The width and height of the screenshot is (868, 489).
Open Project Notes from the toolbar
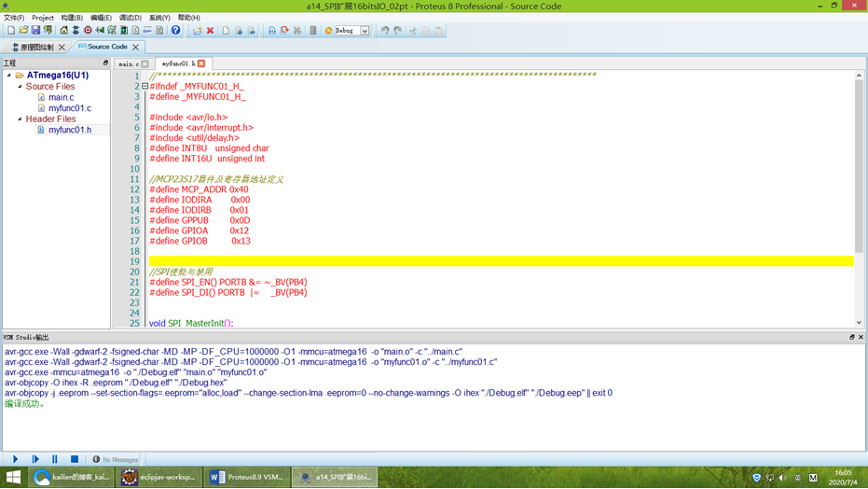[159, 31]
